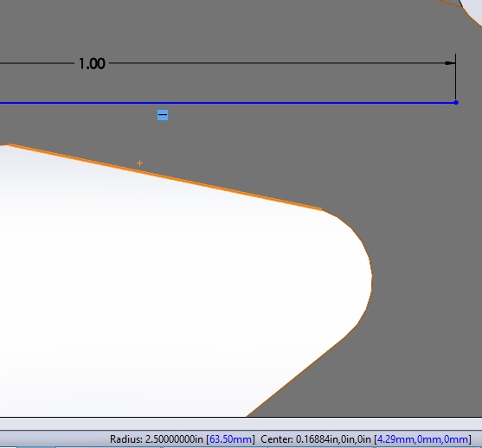Image resolution: width=482 pixels, height=448 pixels.
Task: Click the 4.29mm,0mm,0mm center value
Action: click(x=422, y=439)
